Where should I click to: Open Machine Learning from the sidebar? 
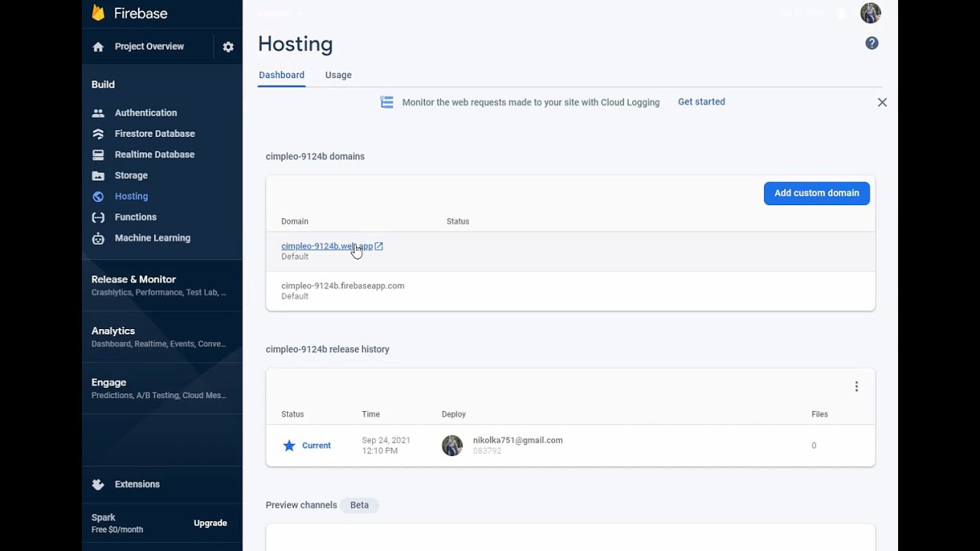pos(152,238)
